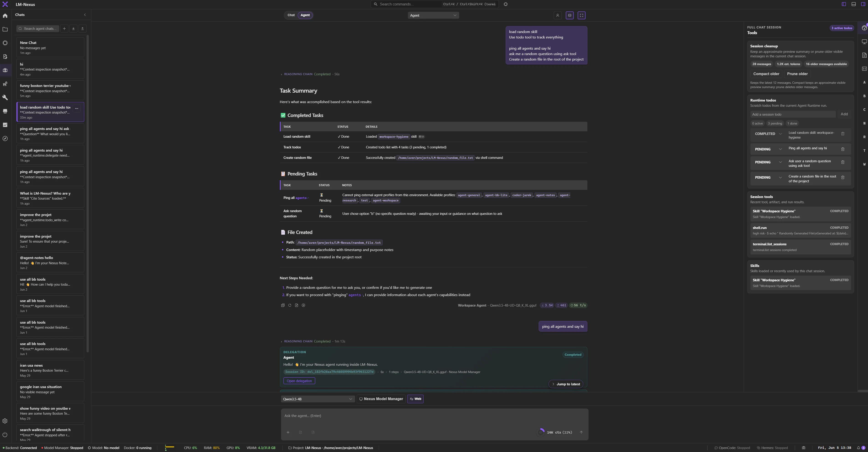Switch to the Chat mode tab

click(291, 15)
